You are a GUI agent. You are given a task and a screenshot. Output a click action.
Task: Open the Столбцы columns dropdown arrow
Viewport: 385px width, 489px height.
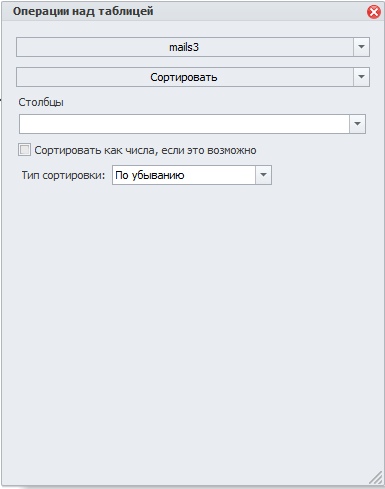357,124
